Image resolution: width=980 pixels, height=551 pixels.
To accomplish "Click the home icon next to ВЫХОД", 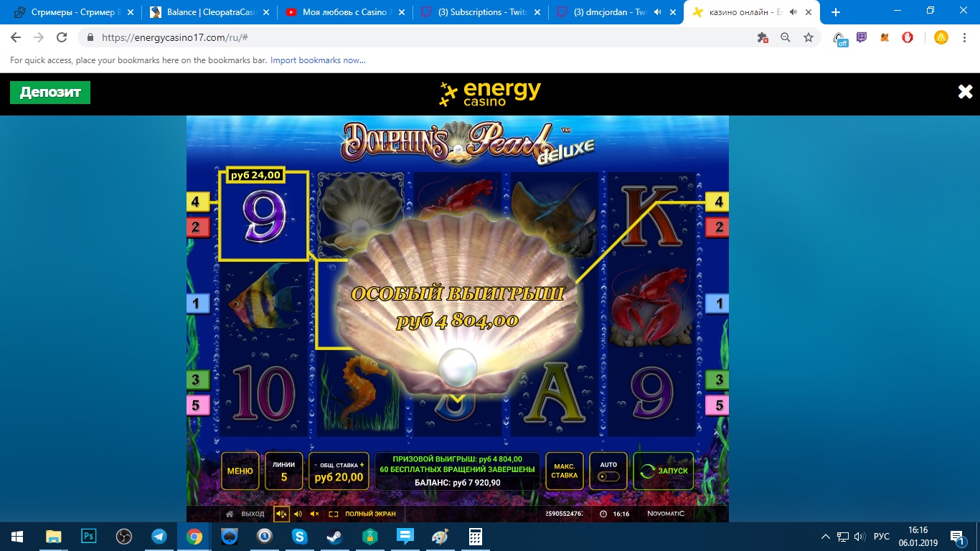I will (230, 514).
